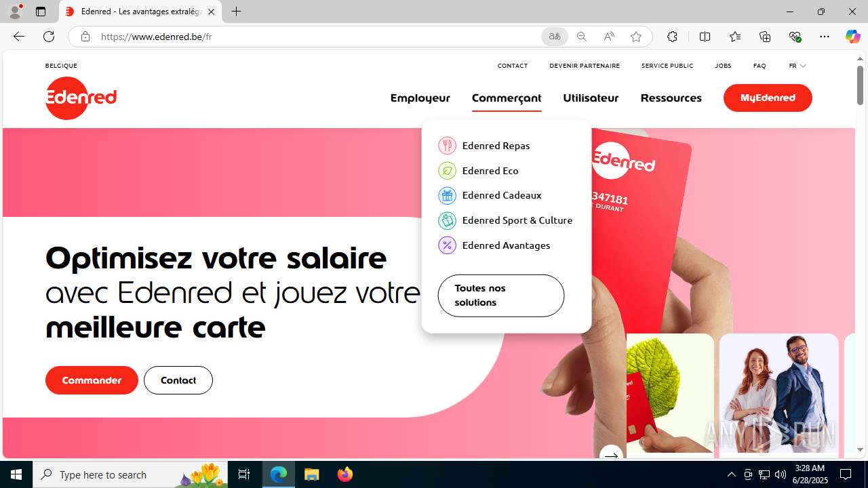
Task: Click the Contact outline button
Action: [x=178, y=380]
